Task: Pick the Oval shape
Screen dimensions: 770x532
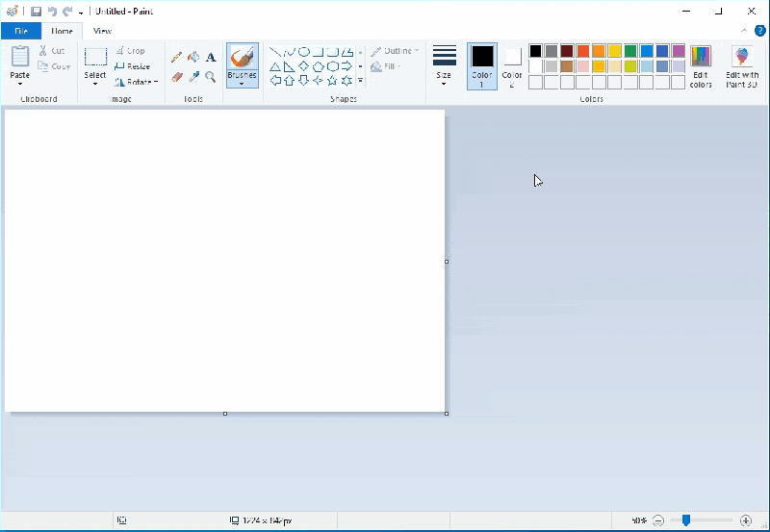Action: click(x=304, y=52)
